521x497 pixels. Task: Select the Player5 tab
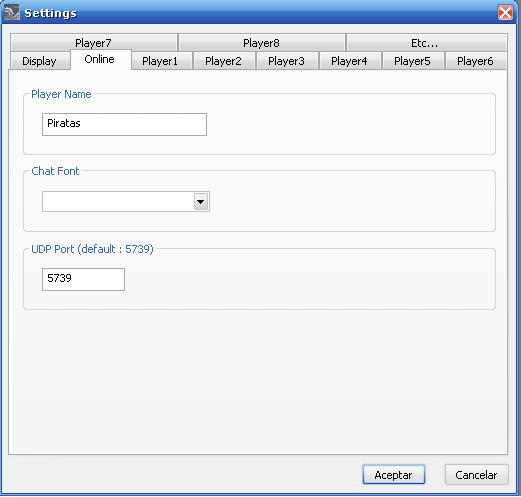click(x=413, y=61)
